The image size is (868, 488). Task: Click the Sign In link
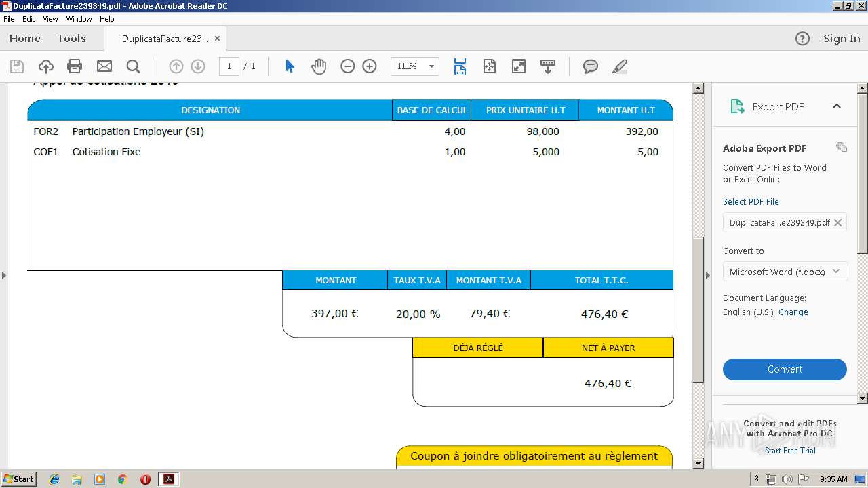click(x=842, y=39)
